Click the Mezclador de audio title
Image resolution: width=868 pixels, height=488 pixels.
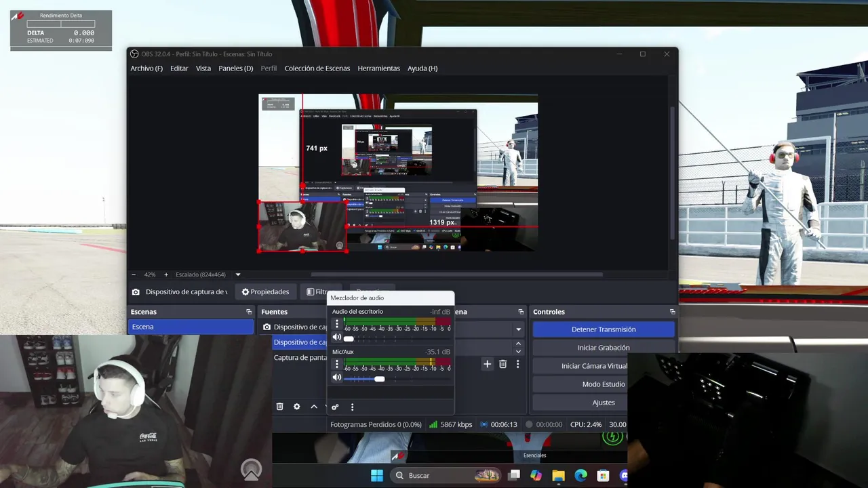tap(357, 298)
